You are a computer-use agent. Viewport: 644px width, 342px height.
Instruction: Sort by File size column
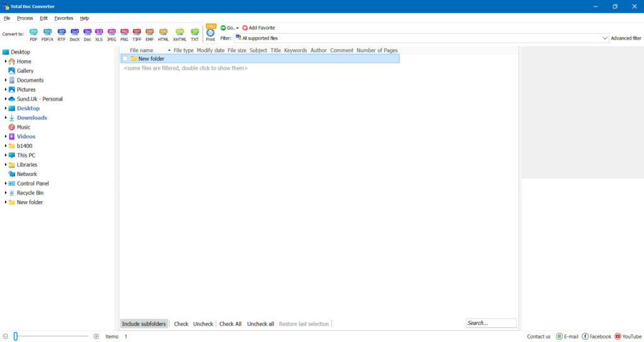tap(237, 50)
